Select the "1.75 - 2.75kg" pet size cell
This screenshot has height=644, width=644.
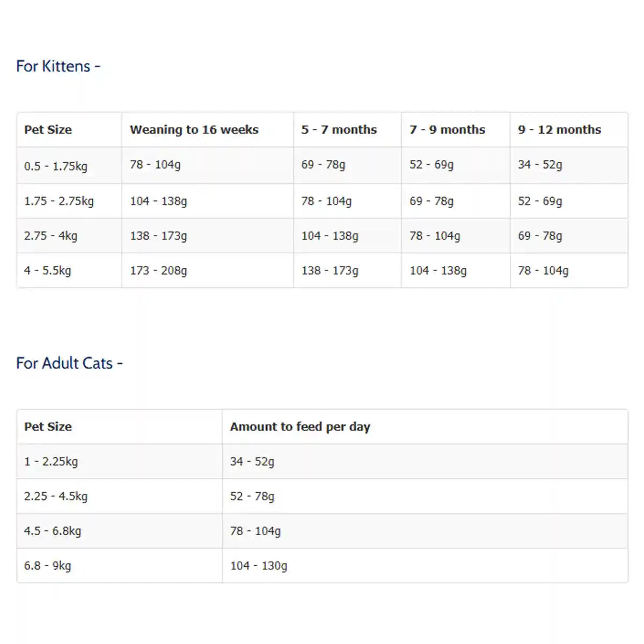pyautogui.click(x=58, y=201)
